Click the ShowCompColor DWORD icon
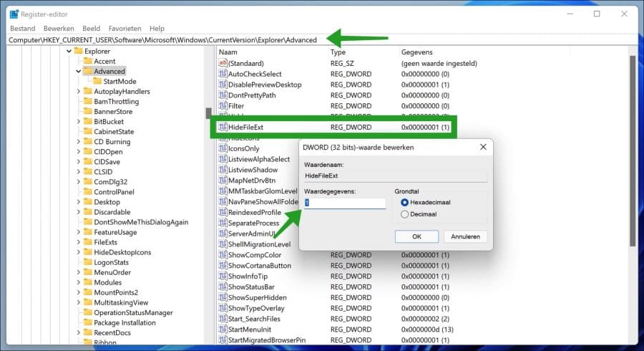The image size is (644, 351). pos(223,255)
